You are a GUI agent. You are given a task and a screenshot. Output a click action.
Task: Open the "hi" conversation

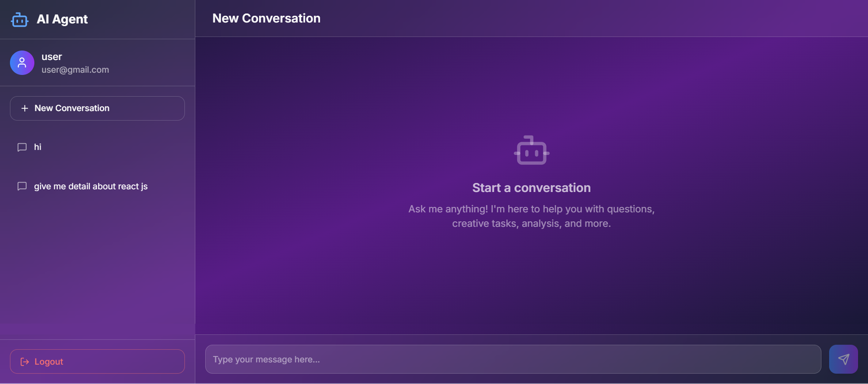tap(38, 147)
